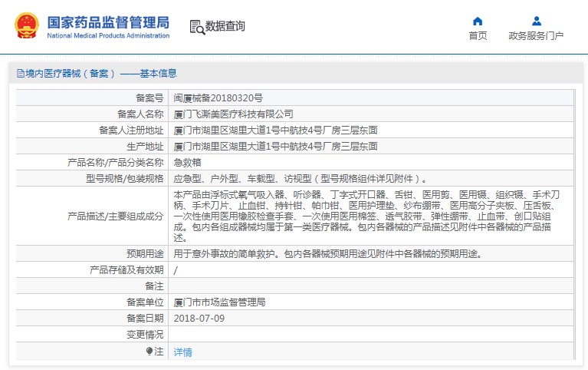The width and height of the screenshot is (588, 370).
Task: Click the 备案人名称 row label
Action: (x=140, y=114)
